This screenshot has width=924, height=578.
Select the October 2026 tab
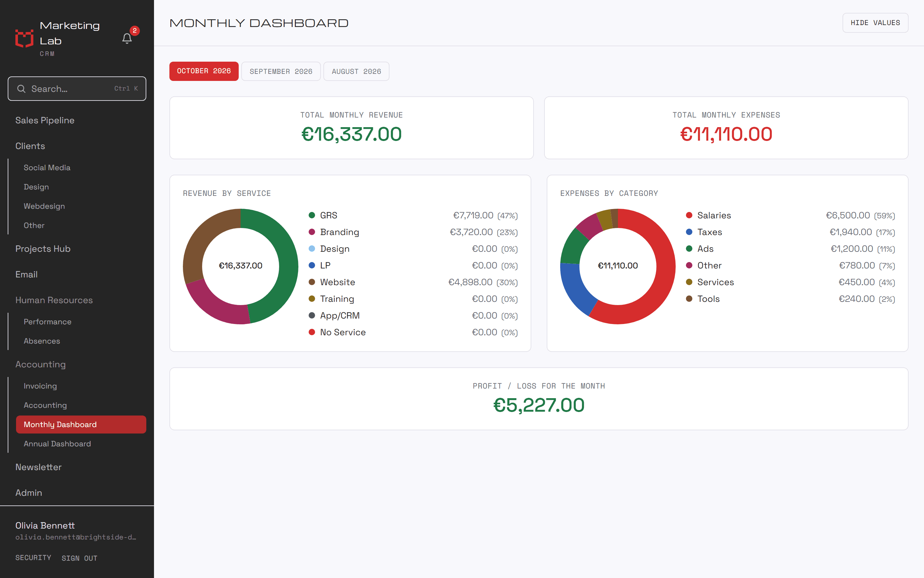pos(204,71)
